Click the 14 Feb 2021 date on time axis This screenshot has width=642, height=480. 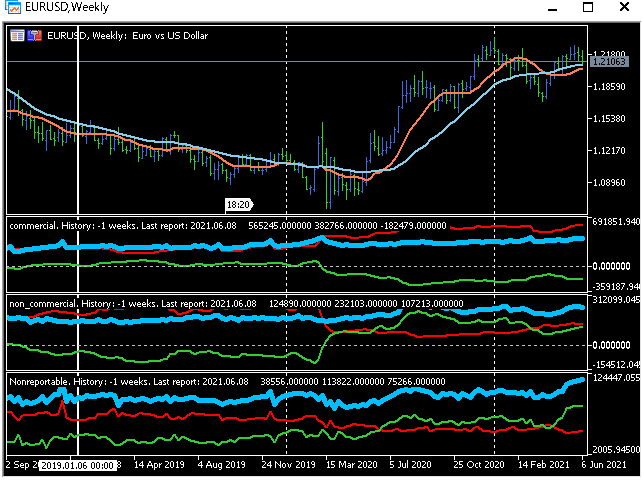tap(543, 465)
